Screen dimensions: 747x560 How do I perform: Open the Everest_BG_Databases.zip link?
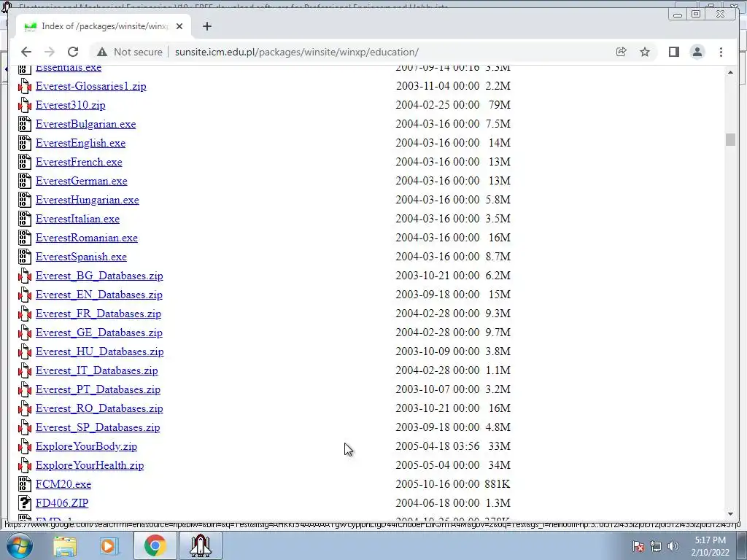click(99, 276)
